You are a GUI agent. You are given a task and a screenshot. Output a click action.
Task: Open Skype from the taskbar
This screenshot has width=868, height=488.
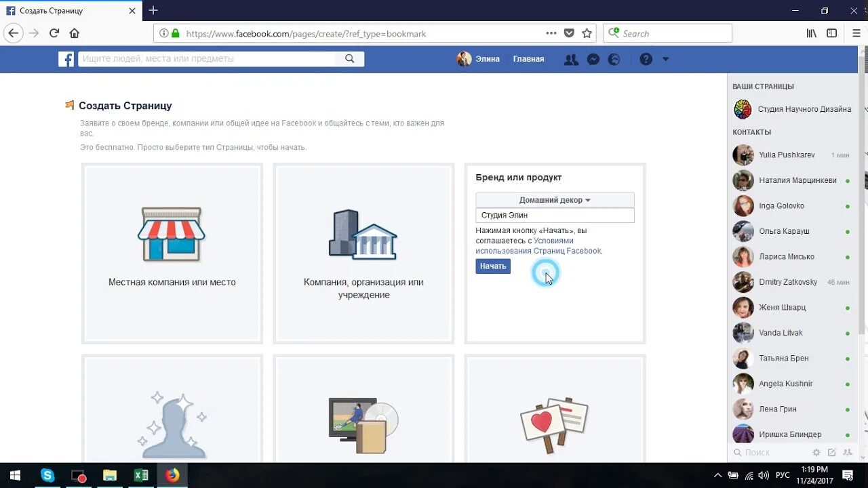pyautogui.click(x=47, y=475)
